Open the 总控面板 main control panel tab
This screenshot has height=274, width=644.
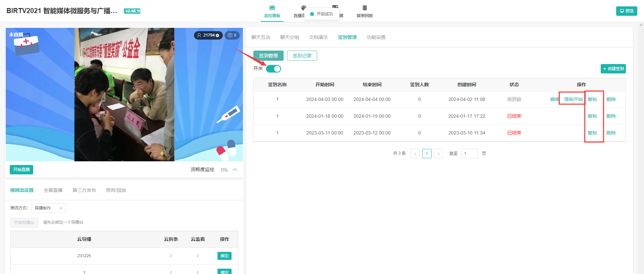click(x=272, y=11)
